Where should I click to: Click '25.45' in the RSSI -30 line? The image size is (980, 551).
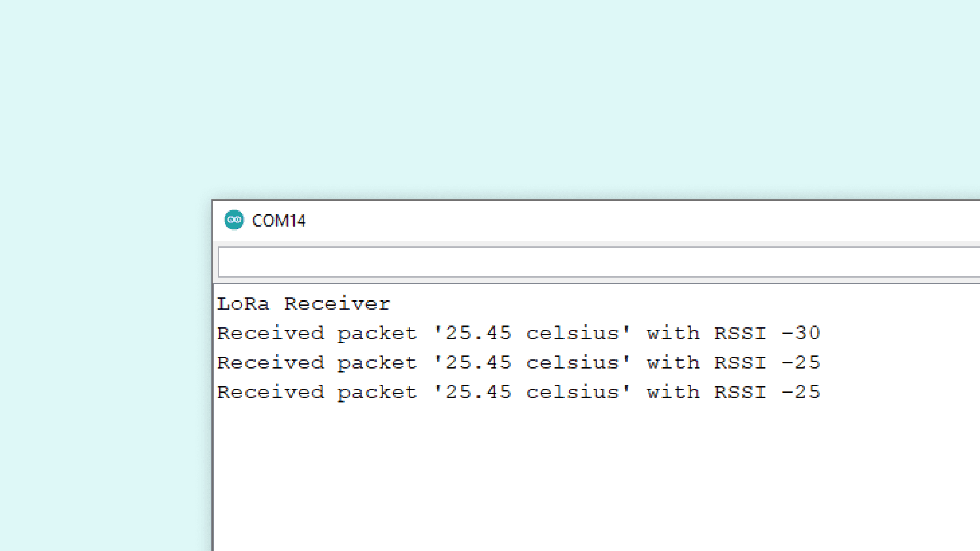point(478,333)
